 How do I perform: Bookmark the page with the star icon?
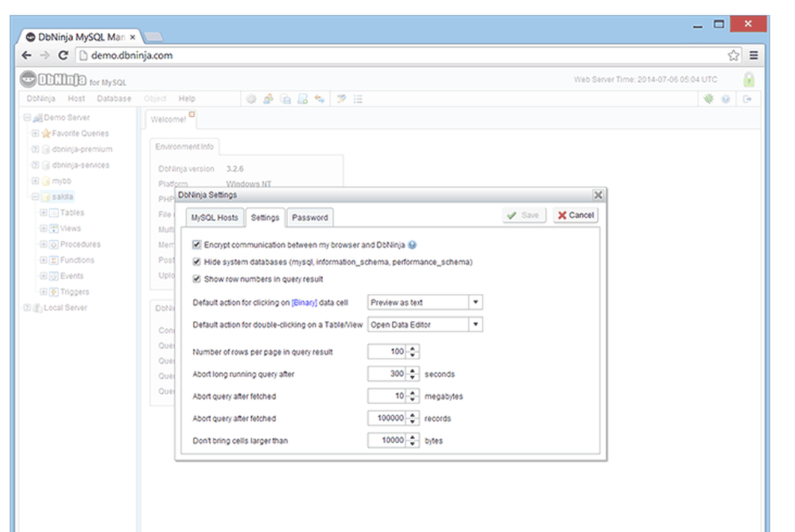733,56
